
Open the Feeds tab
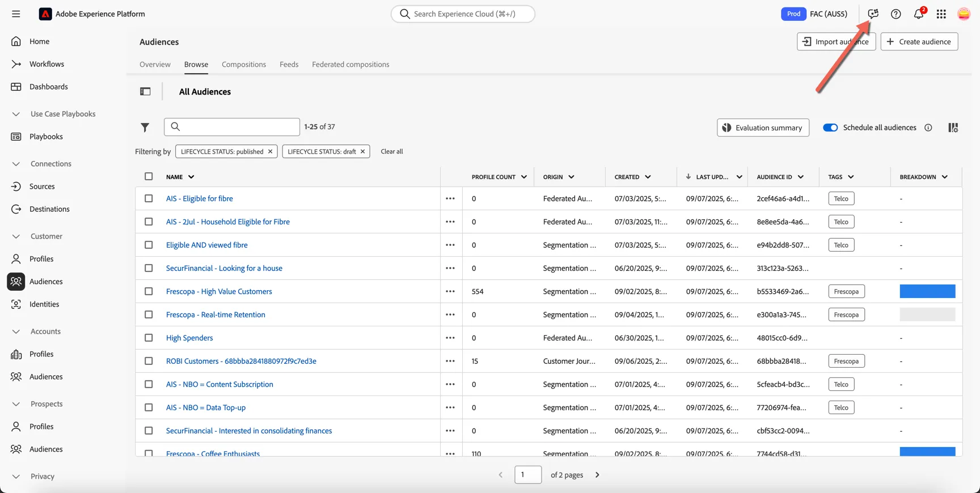click(289, 65)
